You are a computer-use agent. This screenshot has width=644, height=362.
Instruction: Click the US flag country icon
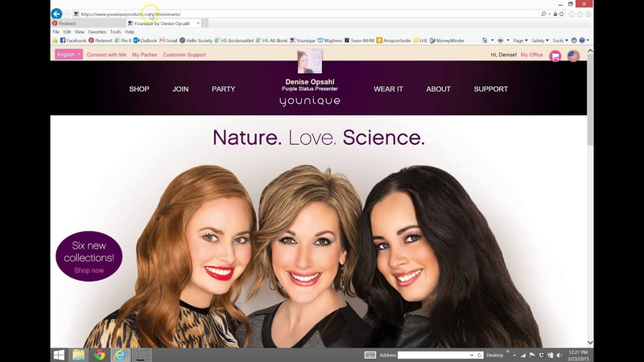pos(573,56)
